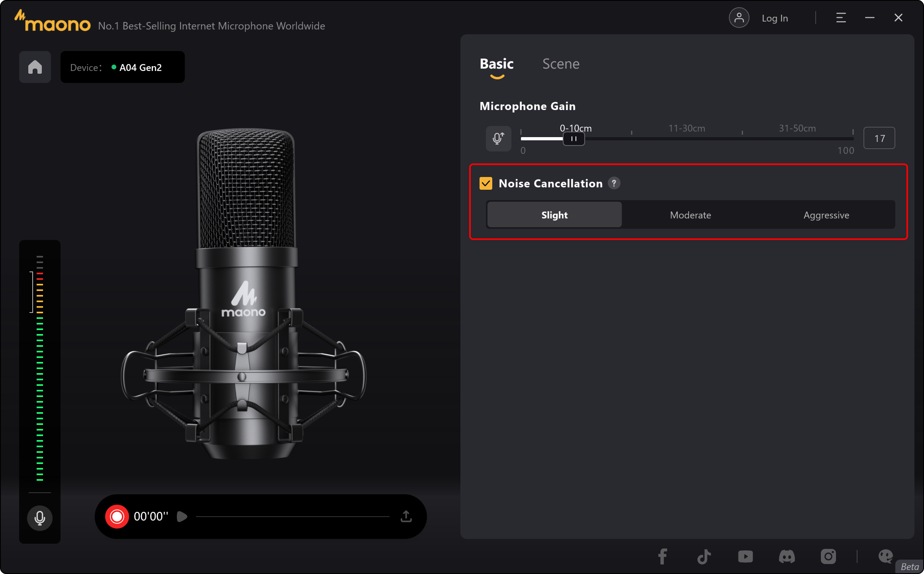Open the YouTube social link

pyautogui.click(x=746, y=556)
